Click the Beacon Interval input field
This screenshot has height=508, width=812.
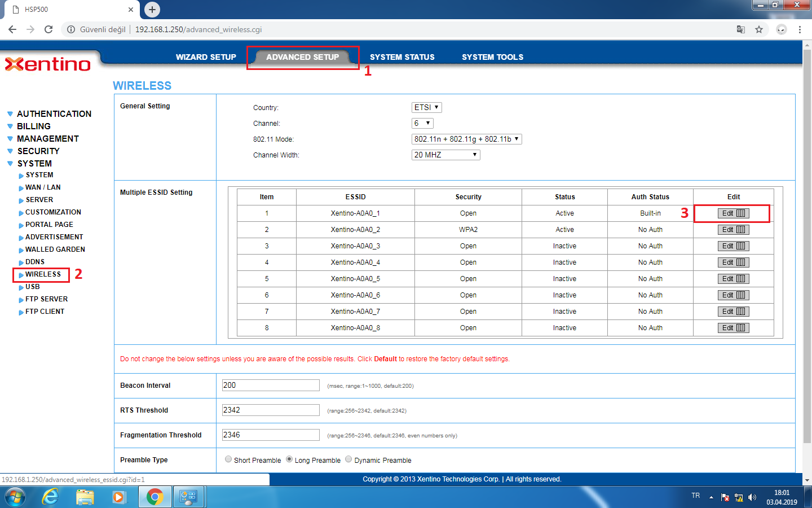[x=271, y=385]
